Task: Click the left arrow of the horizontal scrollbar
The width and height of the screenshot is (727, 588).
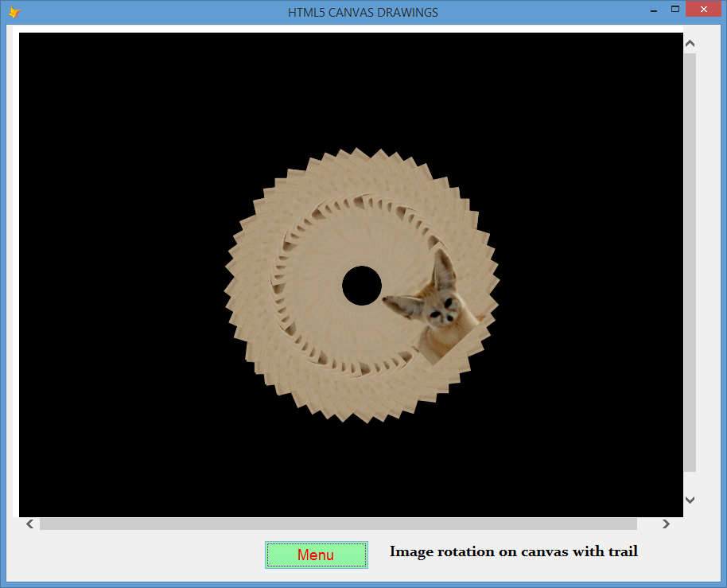Action: tap(29, 524)
